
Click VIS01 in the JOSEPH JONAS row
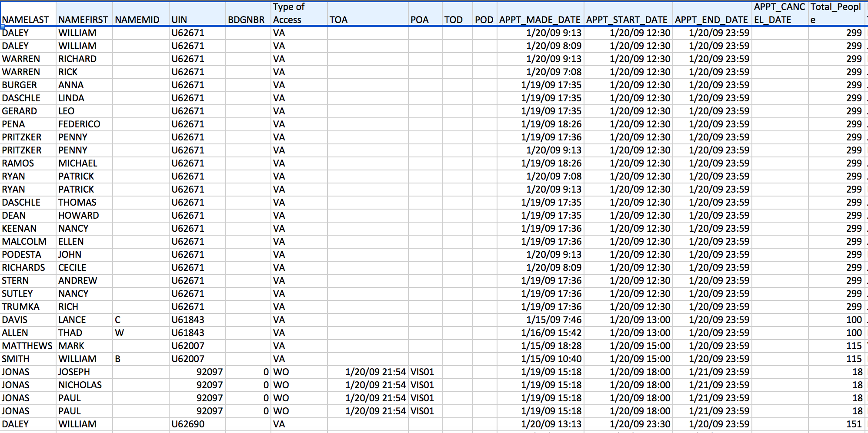tap(425, 372)
